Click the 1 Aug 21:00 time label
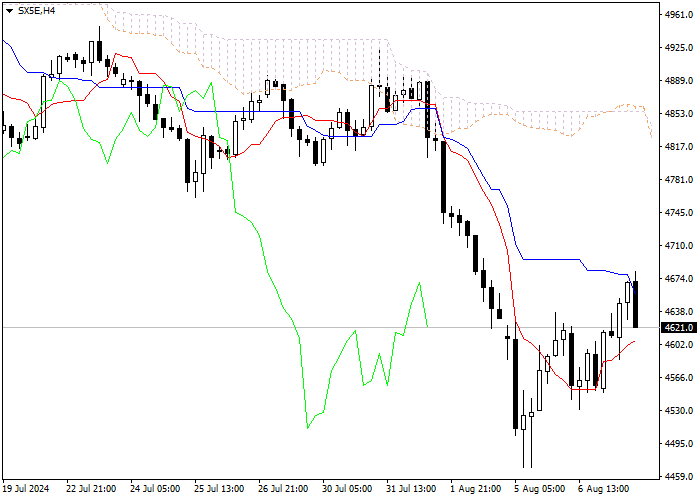Screen dimensions: 700x500 point(476,488)
